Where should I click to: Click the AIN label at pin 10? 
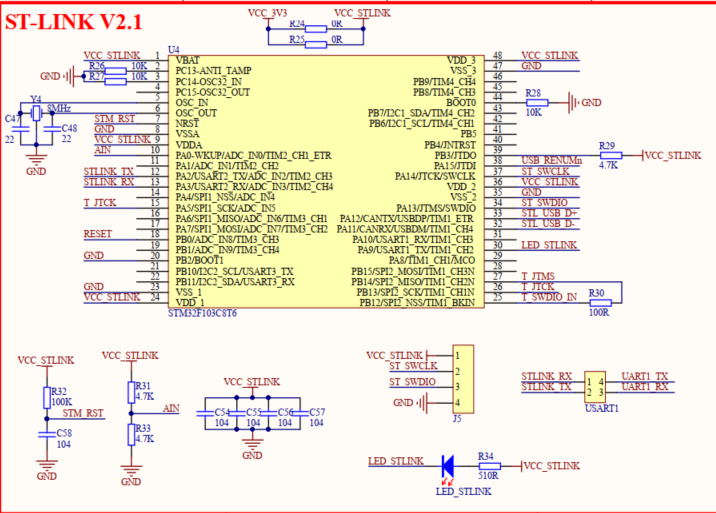click(103, 150)
